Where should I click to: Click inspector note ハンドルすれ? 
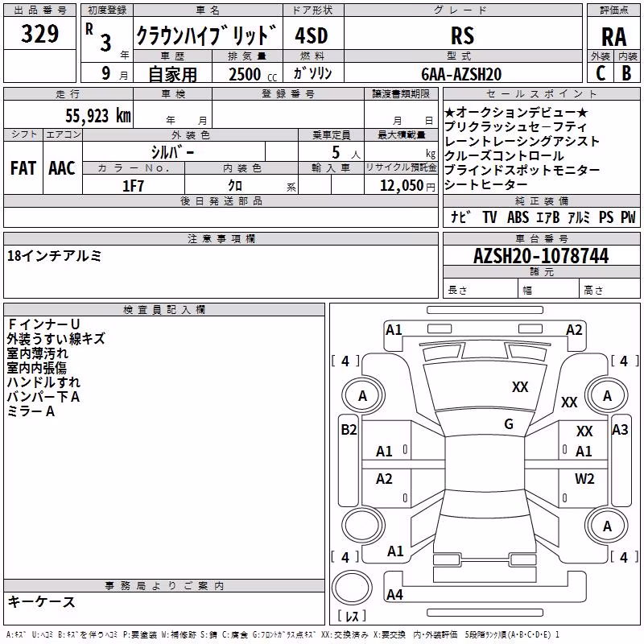click(x=43, y=382)
